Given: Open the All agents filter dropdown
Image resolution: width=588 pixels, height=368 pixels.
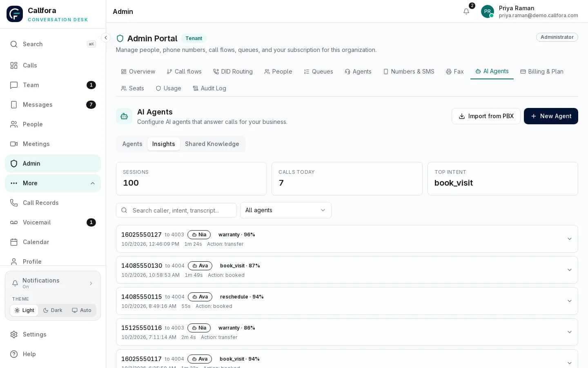Looking at the screenshot, I should [x=286, y=210].
